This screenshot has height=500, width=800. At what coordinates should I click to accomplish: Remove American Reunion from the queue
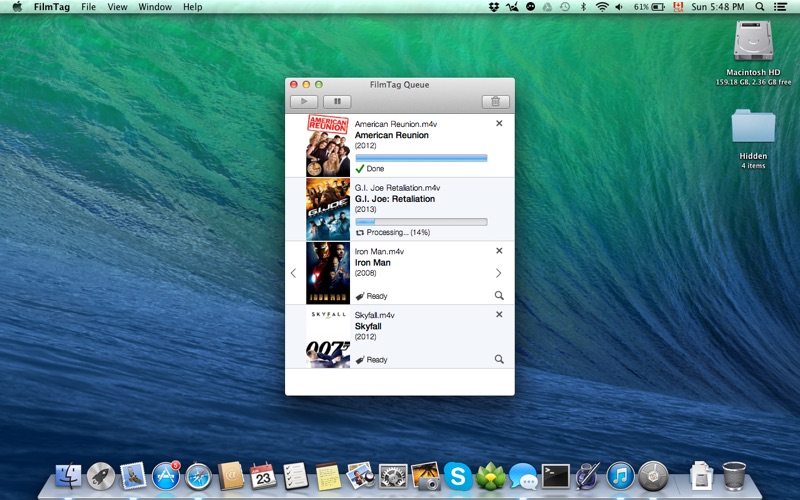tap(499, 124)
